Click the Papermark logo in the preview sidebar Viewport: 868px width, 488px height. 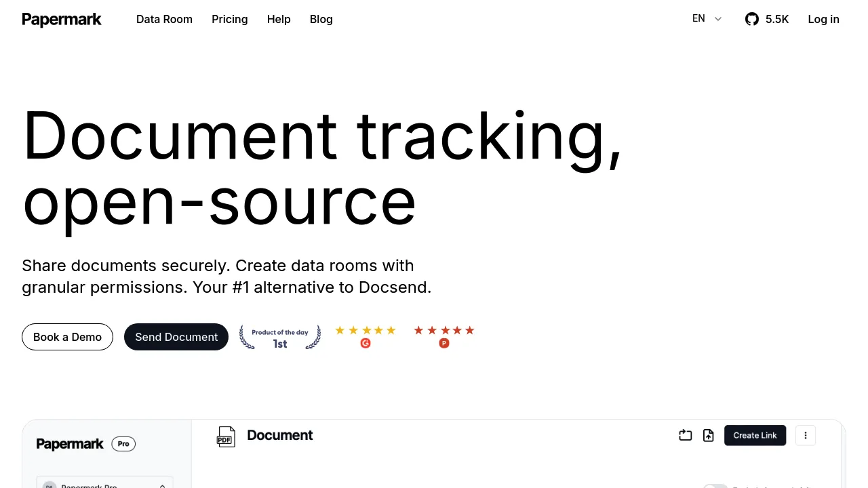70,444
